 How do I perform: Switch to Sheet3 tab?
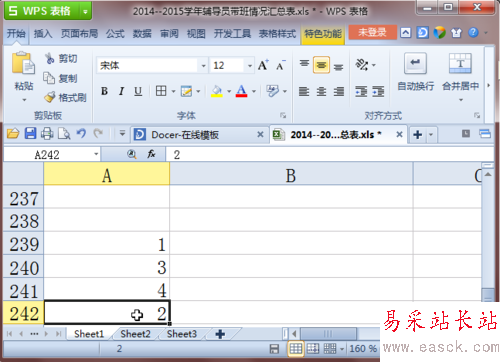[x=182, y=334]
